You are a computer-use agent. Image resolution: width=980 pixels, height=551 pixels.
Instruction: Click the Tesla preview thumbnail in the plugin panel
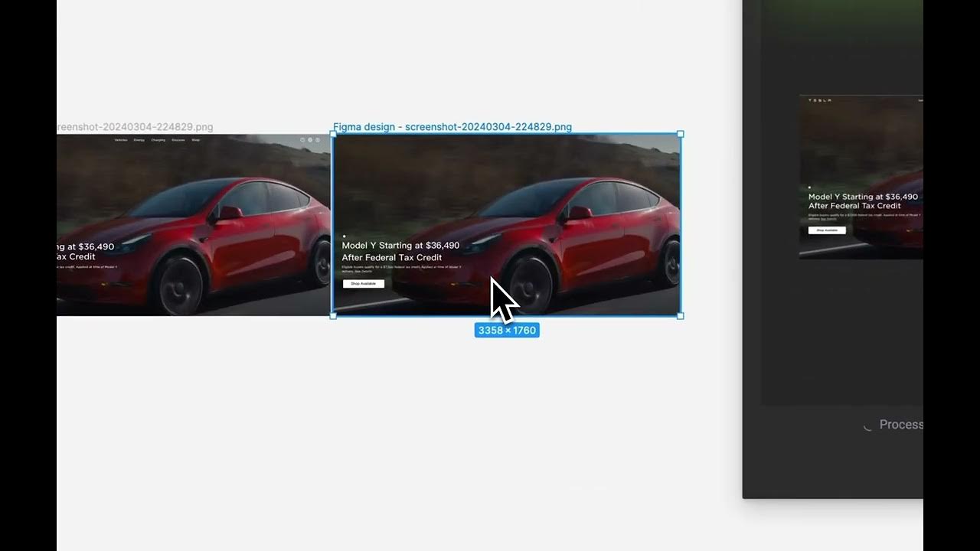point(861,177)
